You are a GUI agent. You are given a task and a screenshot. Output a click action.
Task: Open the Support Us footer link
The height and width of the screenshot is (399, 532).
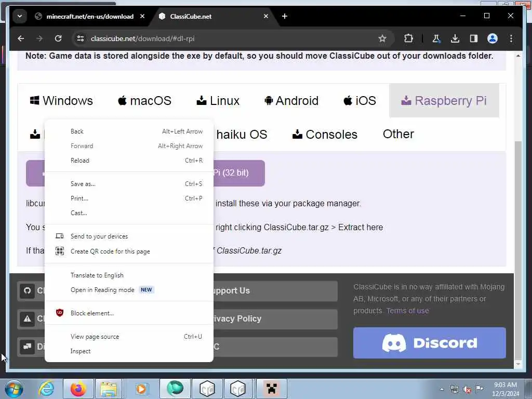tap(275, 291)
